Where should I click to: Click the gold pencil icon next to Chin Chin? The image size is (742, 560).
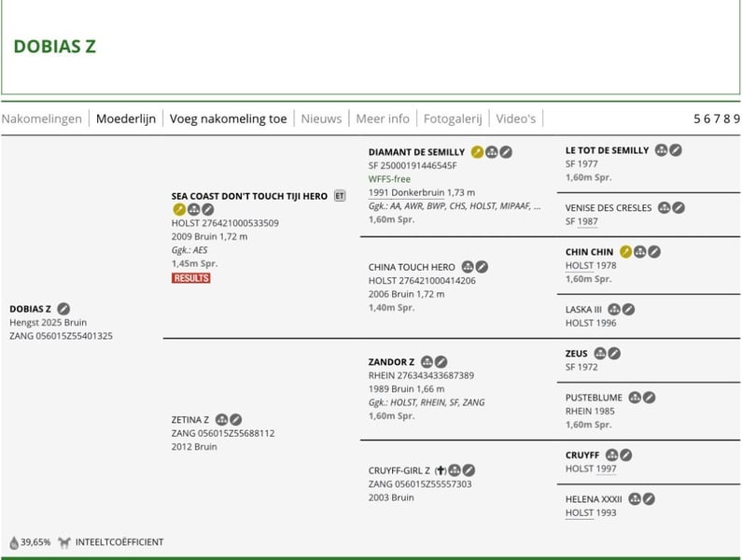(625, 252)
